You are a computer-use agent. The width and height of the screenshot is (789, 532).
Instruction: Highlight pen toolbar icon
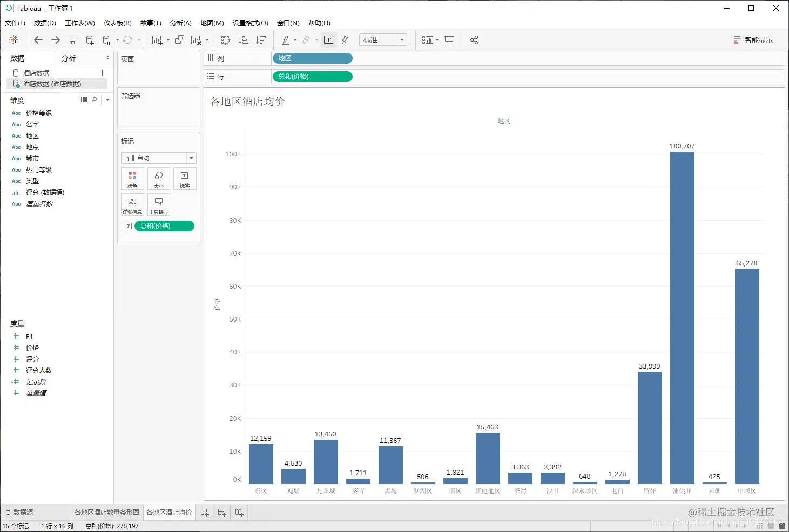click(286, 40)
